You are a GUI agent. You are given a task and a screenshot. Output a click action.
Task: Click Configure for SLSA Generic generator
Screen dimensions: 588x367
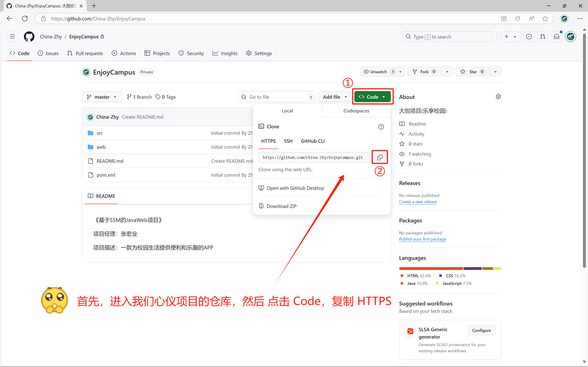tap(481, 330)
